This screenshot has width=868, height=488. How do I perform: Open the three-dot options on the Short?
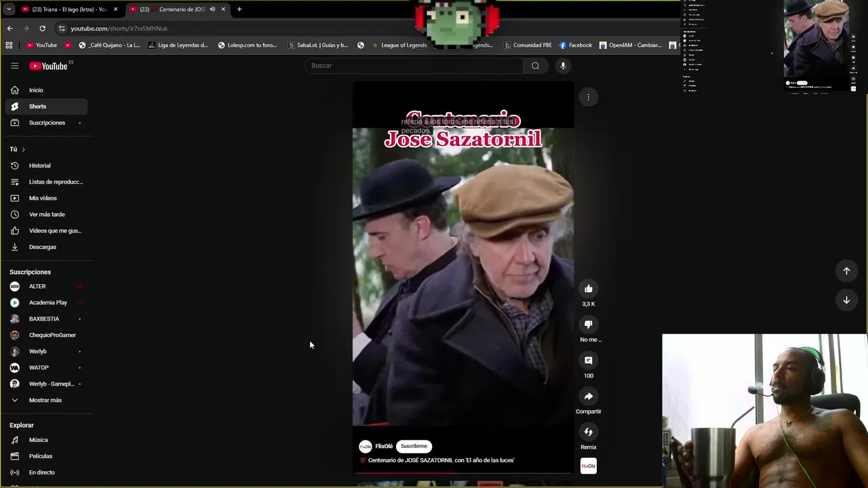(589, 97)
